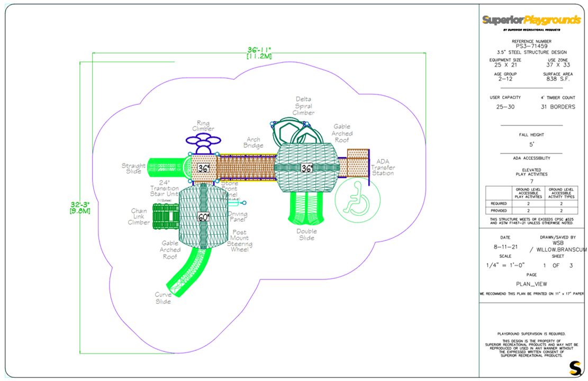Click the black and yellow S logo
The width and height of the screenshot is (588, 381).
pos(575,367)
